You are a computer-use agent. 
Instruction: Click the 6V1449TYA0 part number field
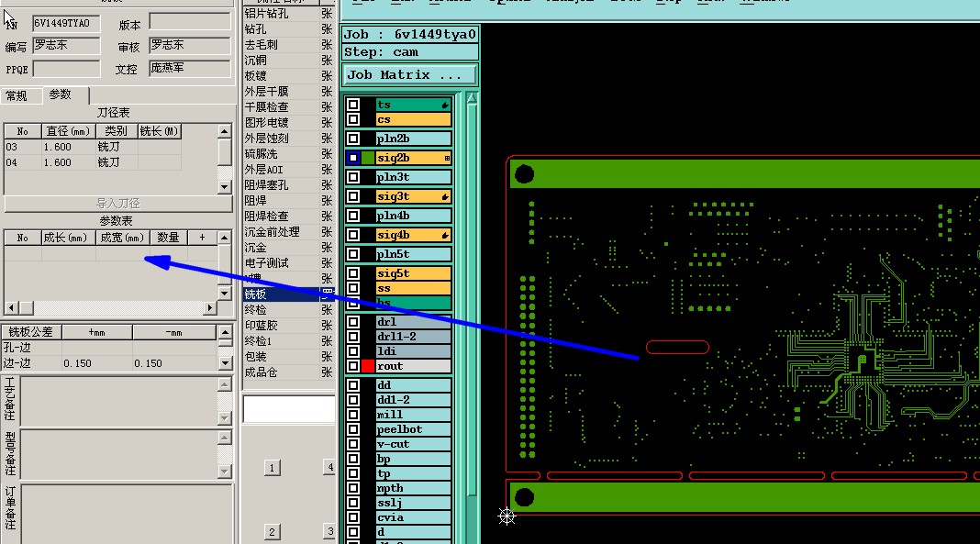pos(66,24)
